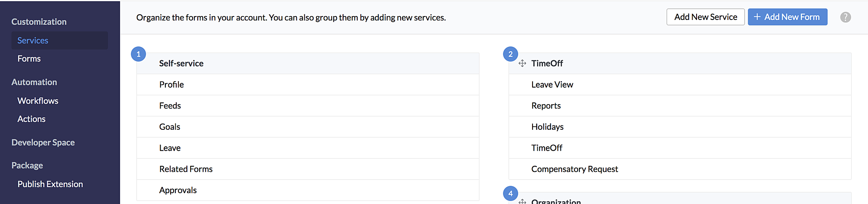Viewport: 868px width, 204px height.
Task: Open Workflows under Automation
Action: point(38,101)
